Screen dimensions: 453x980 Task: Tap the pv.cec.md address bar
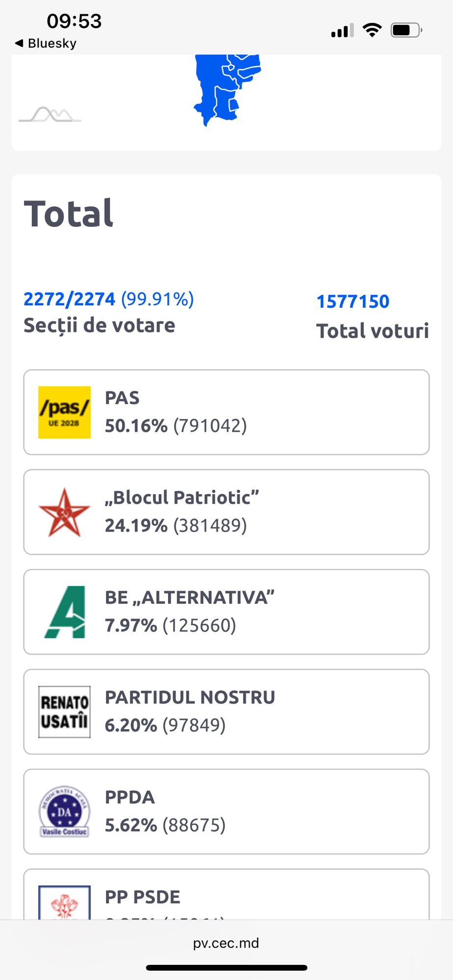pyautogui.click(x=226, y=943)
